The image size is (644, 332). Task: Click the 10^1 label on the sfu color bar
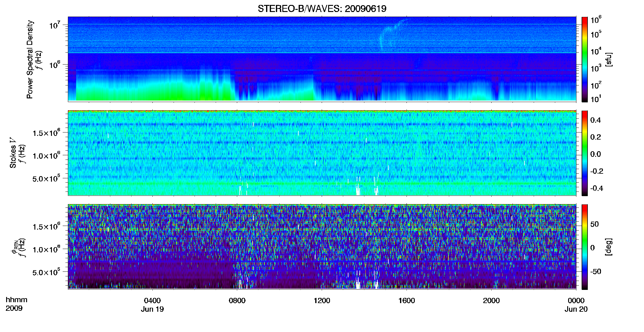click(x=596, y=99)
